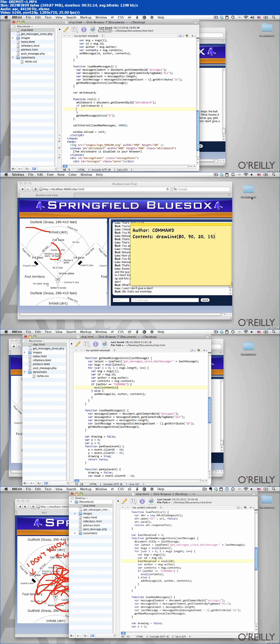Click the blue info icon in Disk Browser 2
This screenshot has height=644, width=280.
point(142,501)
